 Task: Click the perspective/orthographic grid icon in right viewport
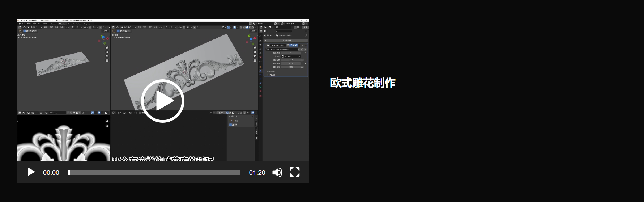(255, 60)
